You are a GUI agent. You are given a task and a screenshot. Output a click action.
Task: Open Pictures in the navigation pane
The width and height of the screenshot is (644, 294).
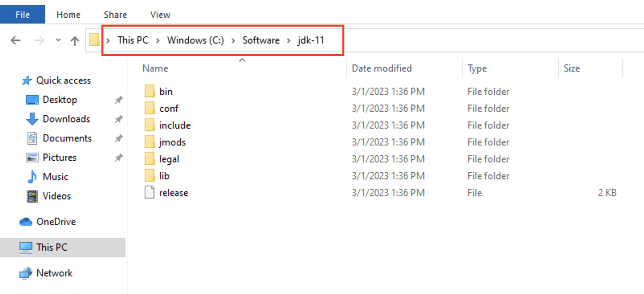click(60, 157)
